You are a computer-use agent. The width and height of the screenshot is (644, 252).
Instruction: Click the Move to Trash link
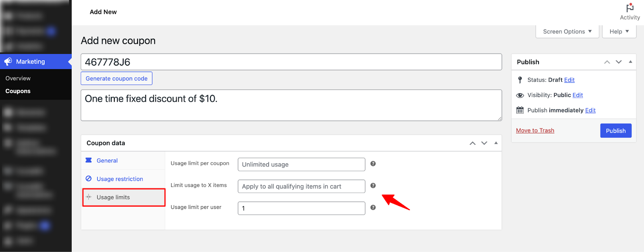535,131
